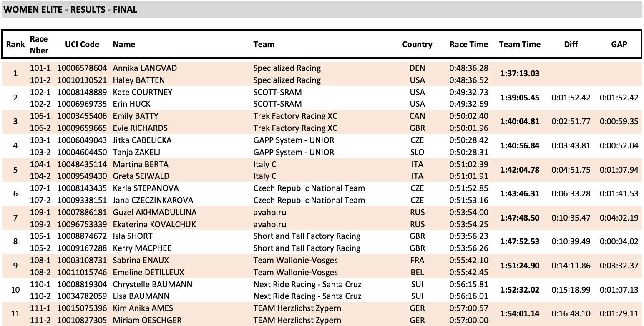Click the 'UCI Code' column header
This screenshot has width=644, height=326.
[82, 44]
